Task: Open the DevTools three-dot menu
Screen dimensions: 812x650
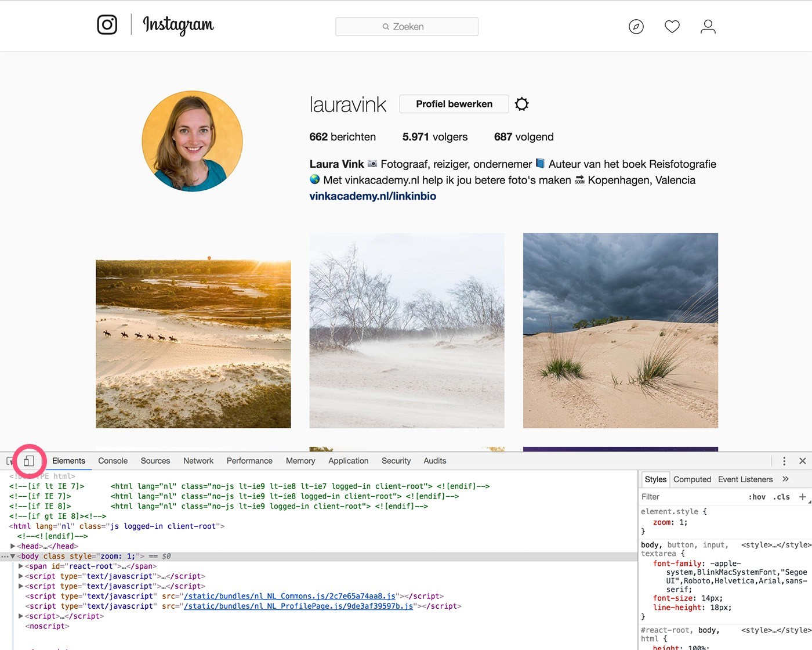Action: click(784, 461)
